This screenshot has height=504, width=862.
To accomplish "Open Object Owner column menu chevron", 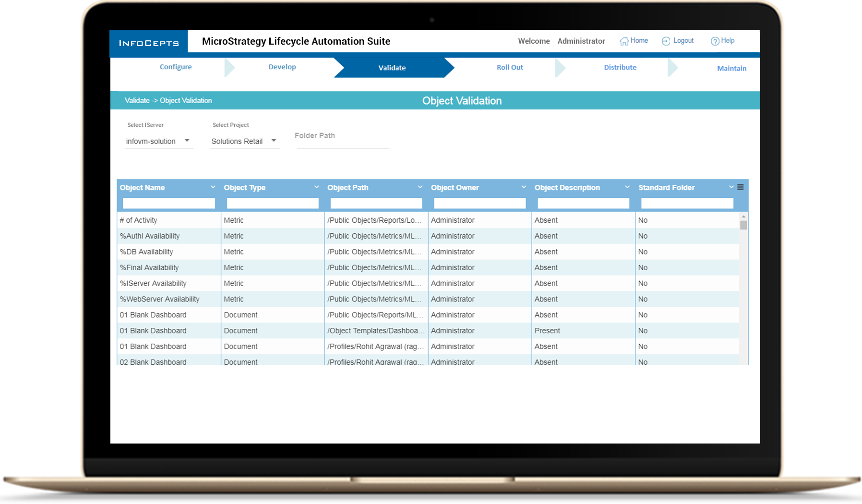I will tap(524, 187).
